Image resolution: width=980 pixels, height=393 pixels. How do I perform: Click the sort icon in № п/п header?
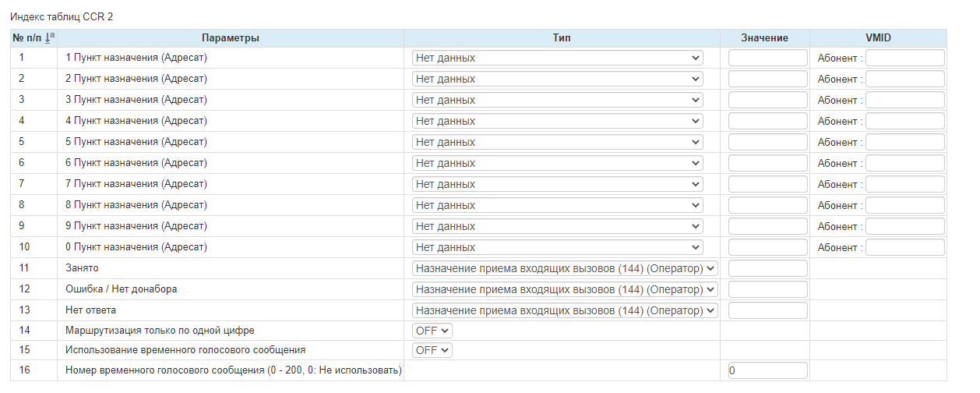(50, 37)
